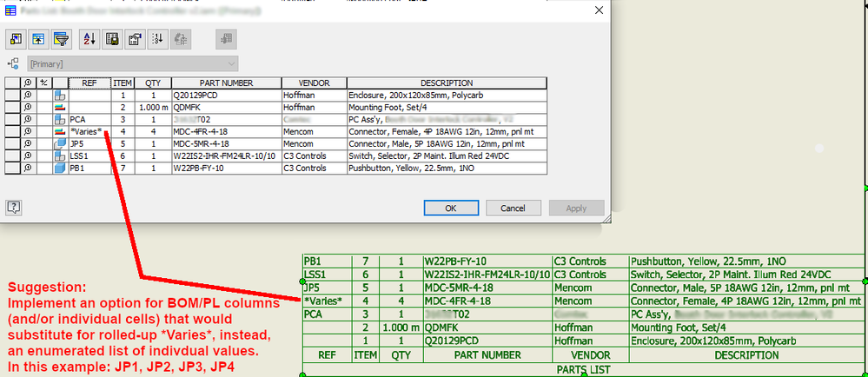
Task: Open the Filter Settings funnel tool
Action: [60, 39]
